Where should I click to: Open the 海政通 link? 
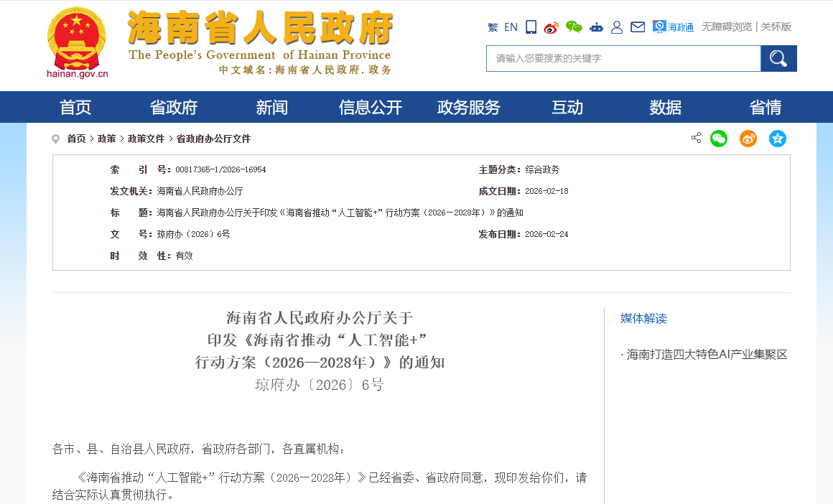coord(674,27)
